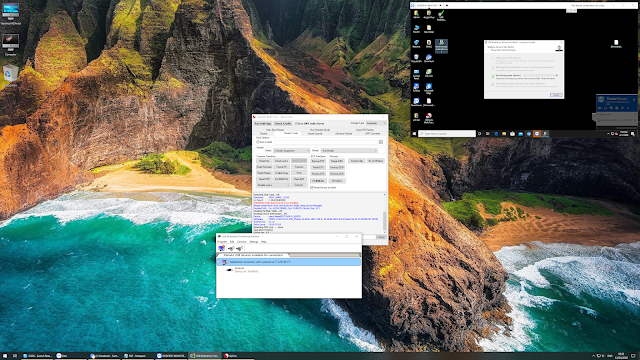Click the Cortana circle icon in remote taskbar
Viewport: 640px width, 360px height.
[x=480, y=133]
